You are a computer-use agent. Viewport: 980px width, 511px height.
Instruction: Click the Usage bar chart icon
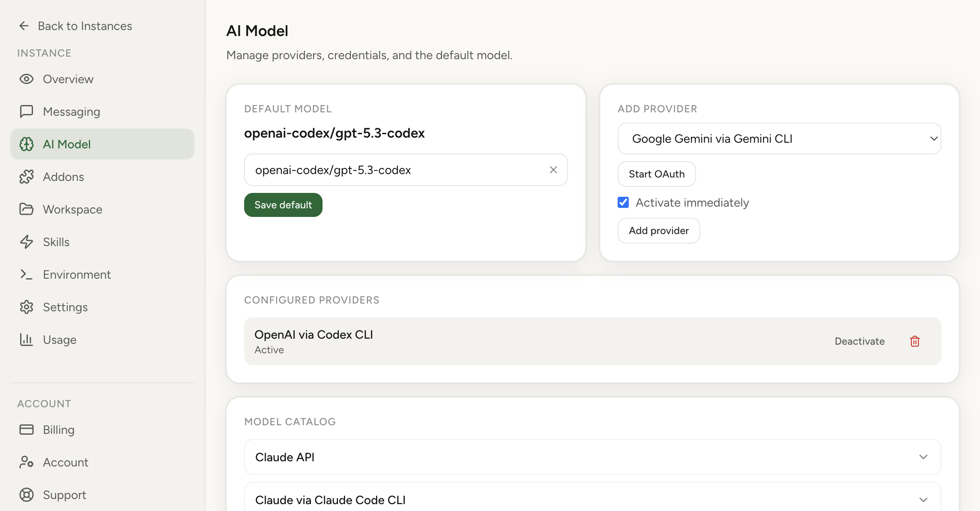[27, 340]
